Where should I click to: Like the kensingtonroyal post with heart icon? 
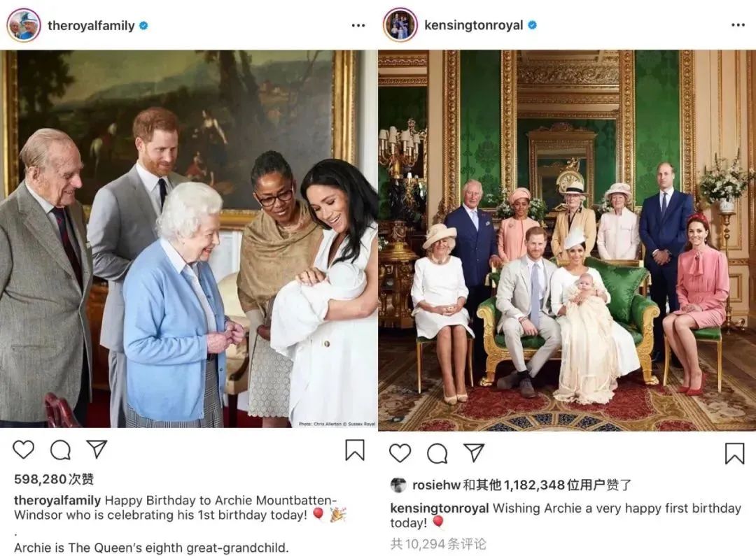click(x=400, y=453)
